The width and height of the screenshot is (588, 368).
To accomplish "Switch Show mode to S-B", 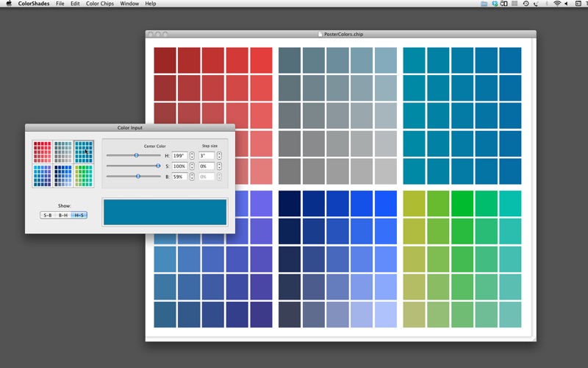I will [48, 215].
